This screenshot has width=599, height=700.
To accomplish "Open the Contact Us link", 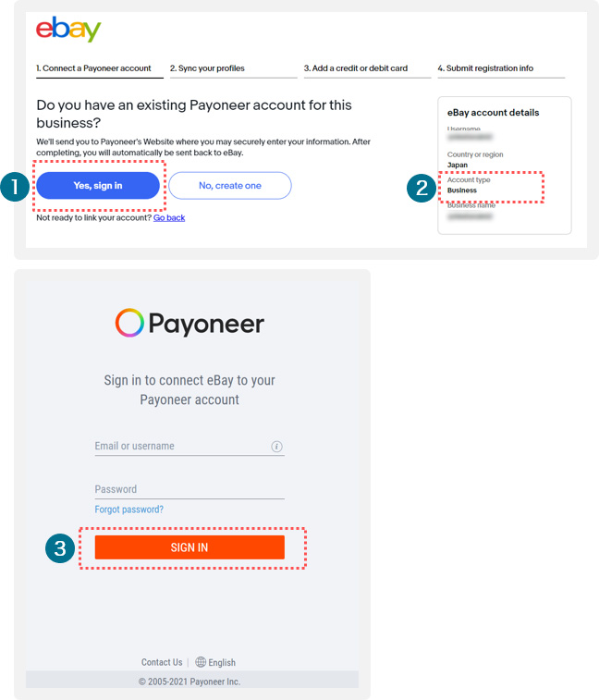I will point(162,662).
